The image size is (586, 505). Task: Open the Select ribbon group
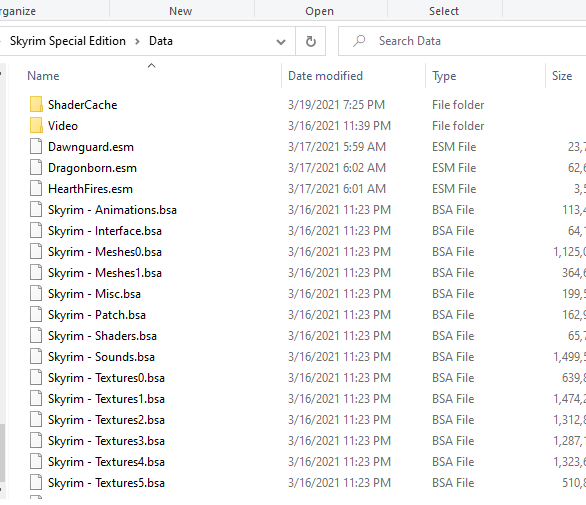pyautogui.click(x=444, y=11)
